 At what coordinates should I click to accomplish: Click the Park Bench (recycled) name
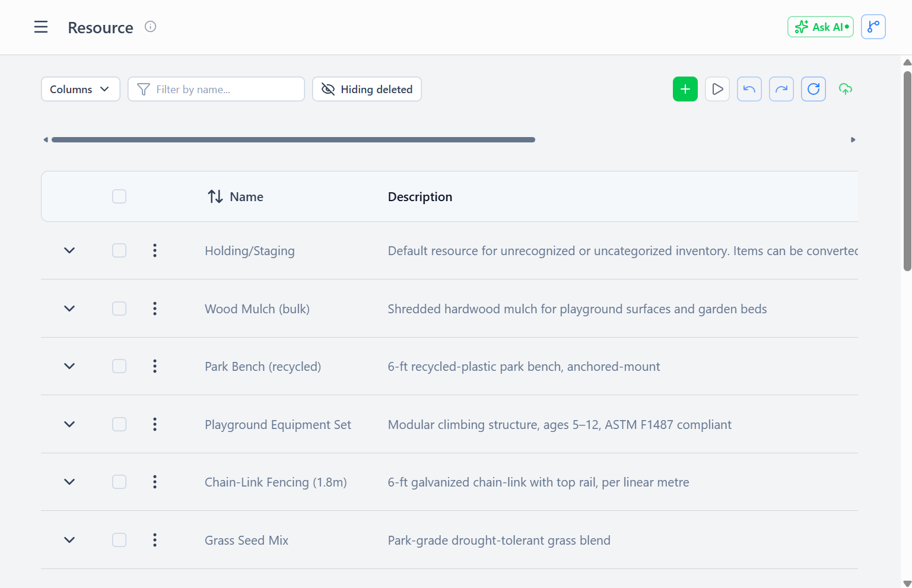coord(263,367)
